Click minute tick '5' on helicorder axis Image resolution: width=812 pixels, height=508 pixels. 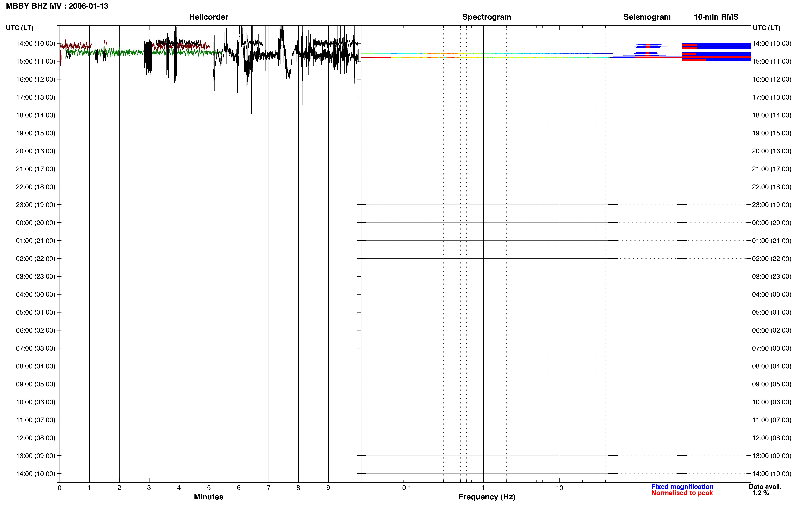click(x=209, y=488)
